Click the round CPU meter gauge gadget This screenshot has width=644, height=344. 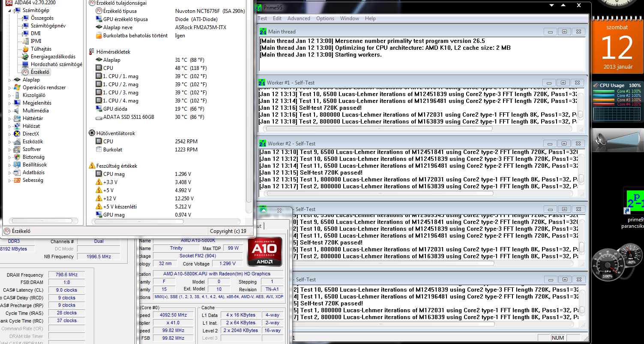click(607, 266)
